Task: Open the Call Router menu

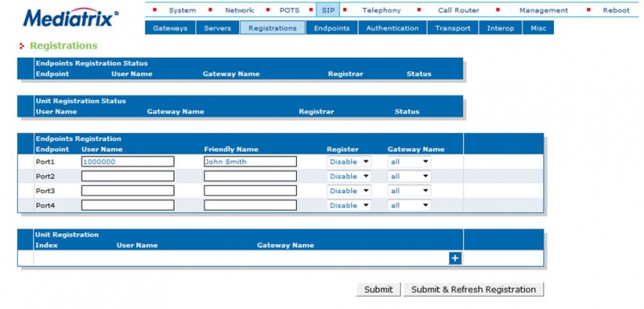Action: 458,10
